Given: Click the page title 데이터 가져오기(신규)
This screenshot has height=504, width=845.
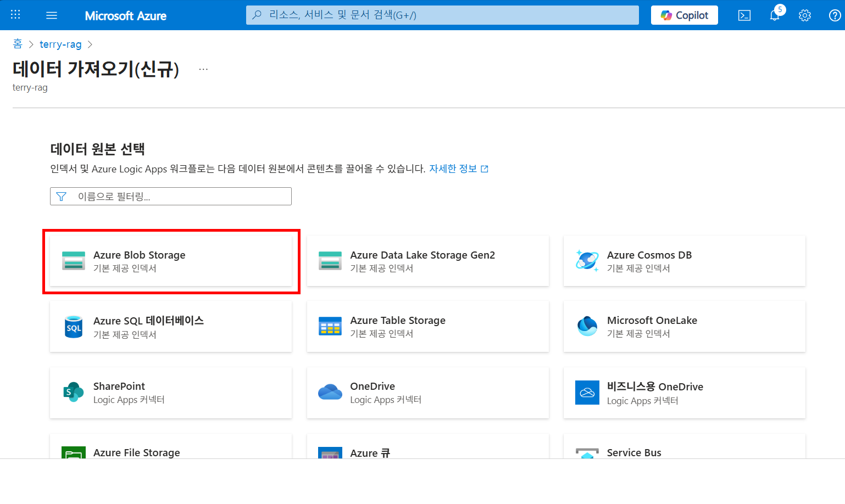Looking at the screenshot, I should 96,69.
